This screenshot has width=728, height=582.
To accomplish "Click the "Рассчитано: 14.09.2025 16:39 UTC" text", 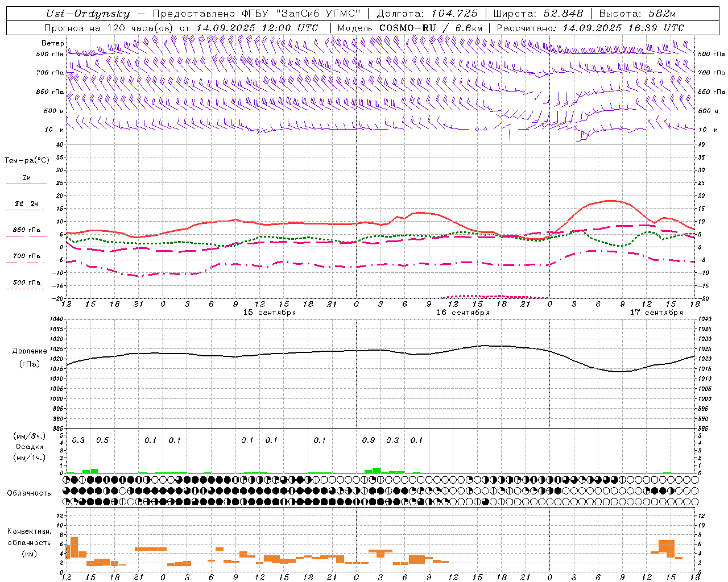I will click(x=590, y=28).
